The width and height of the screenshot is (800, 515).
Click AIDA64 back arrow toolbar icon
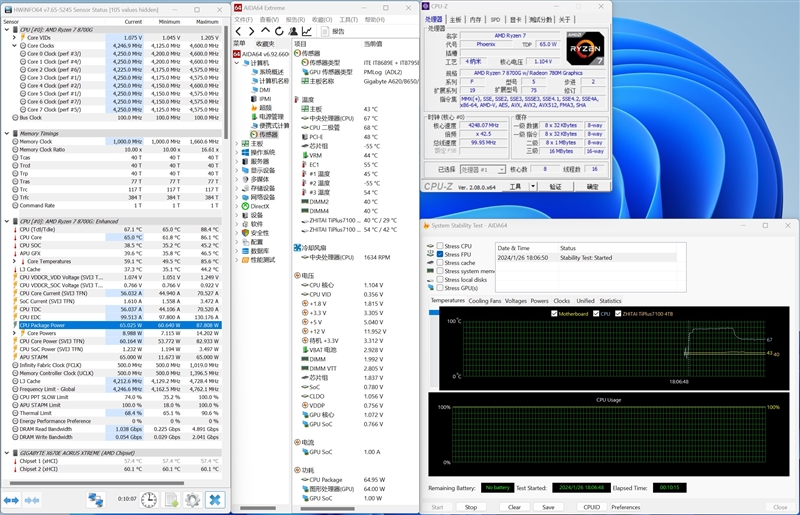point(238,32)
